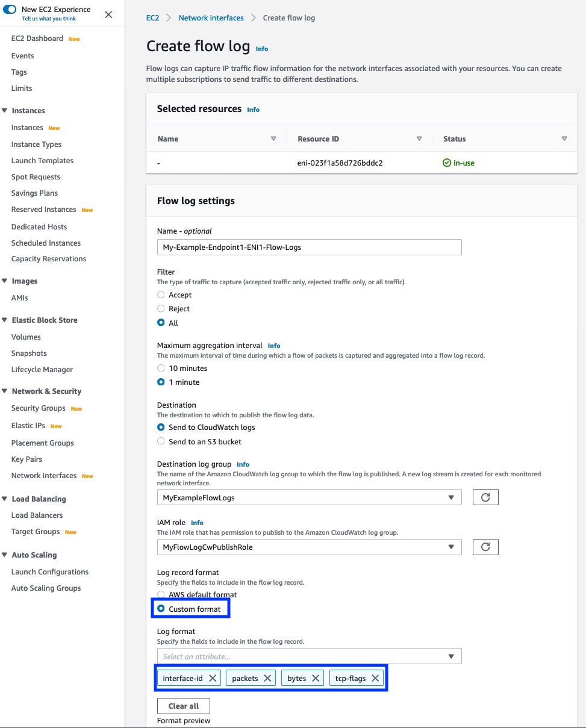The height and width of the screenshot is (728, 586).
Task: Collapse the Load Balancing section
Action: 5,499
